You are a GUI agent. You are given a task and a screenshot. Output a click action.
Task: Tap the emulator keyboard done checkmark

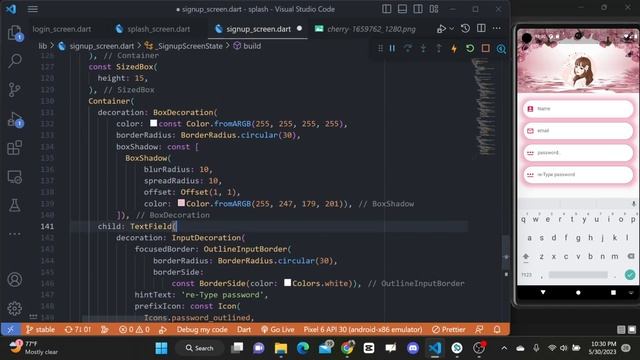click(x=630, y=275)
